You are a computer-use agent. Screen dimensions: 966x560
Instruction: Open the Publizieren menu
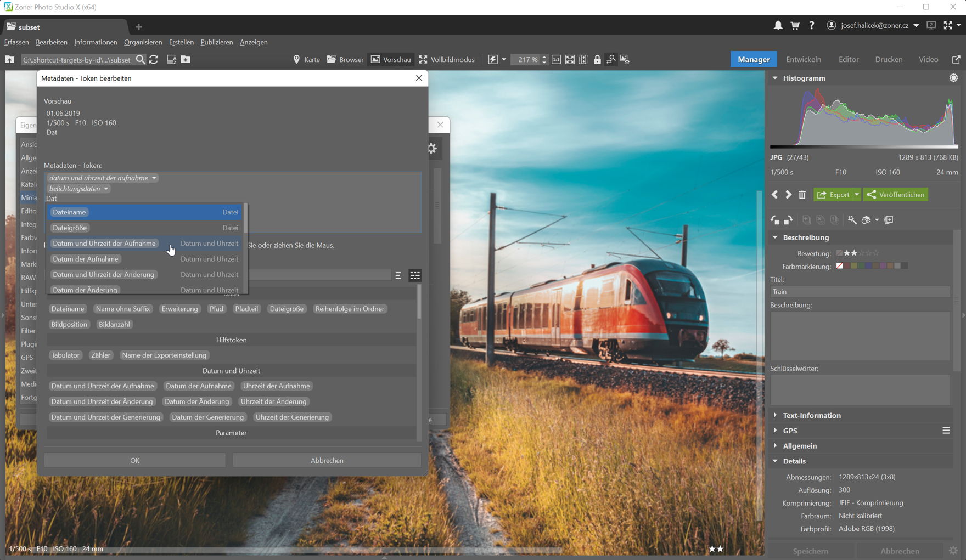tap(216, 42)
